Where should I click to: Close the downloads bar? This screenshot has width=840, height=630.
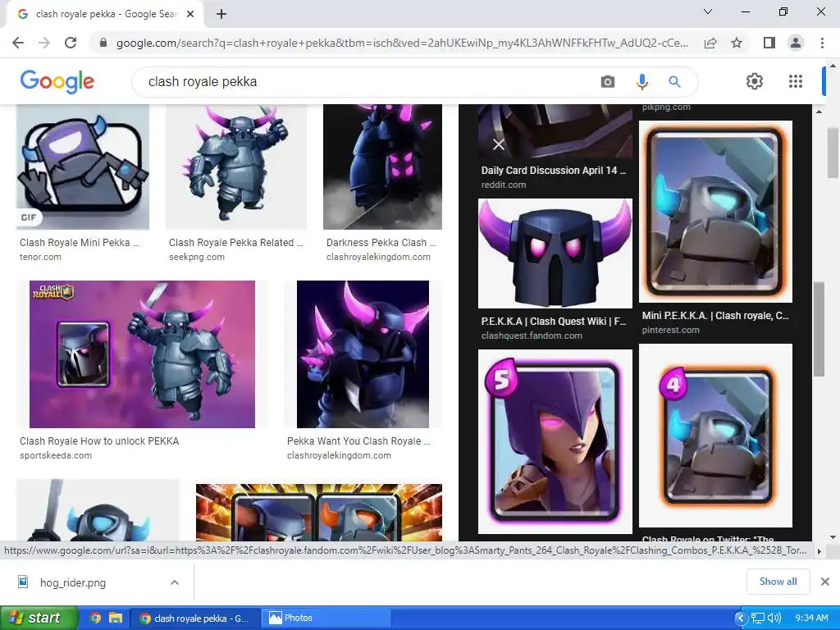[x=825, y=582]
